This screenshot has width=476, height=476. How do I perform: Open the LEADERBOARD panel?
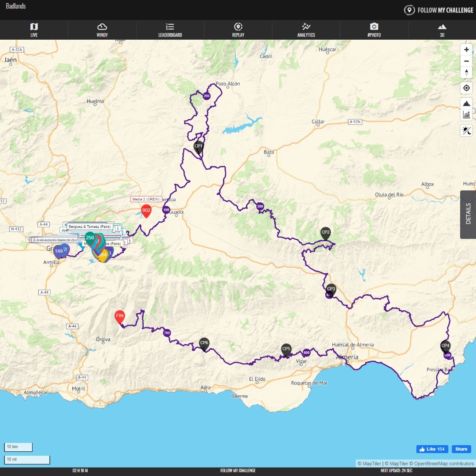click(x=170, y=30)
